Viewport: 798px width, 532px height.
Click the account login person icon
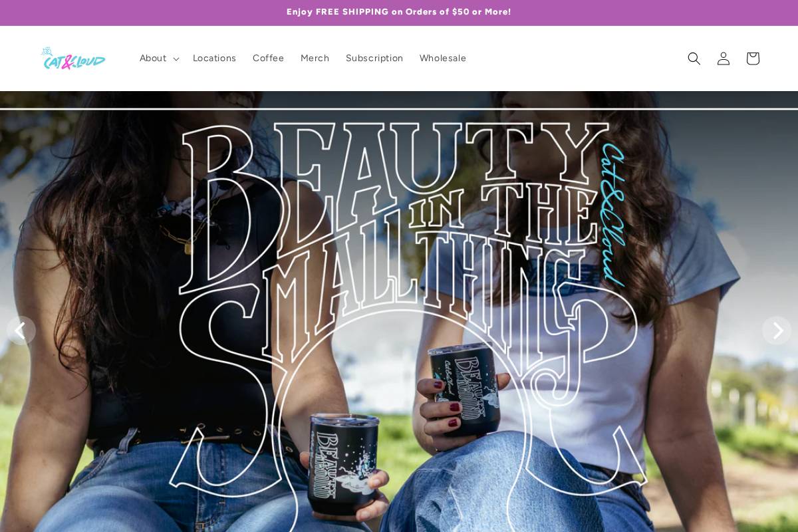click(x=723, y=59)
